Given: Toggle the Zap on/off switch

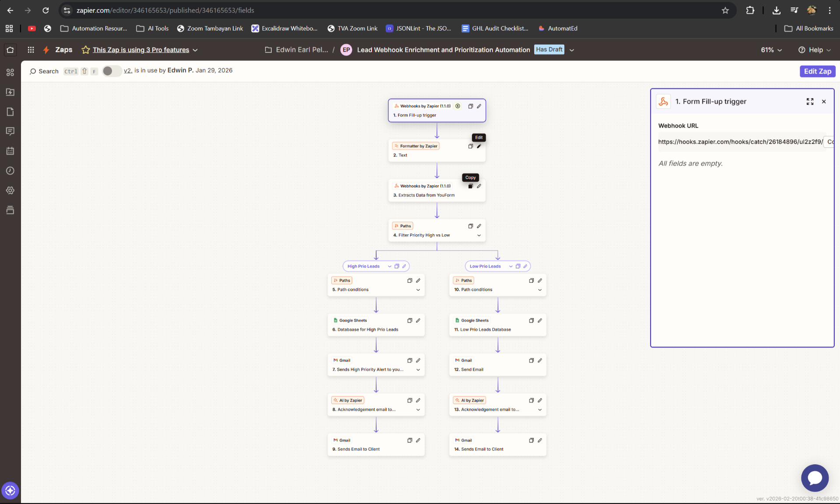Looking at the screenshot, I should point(112,71).
